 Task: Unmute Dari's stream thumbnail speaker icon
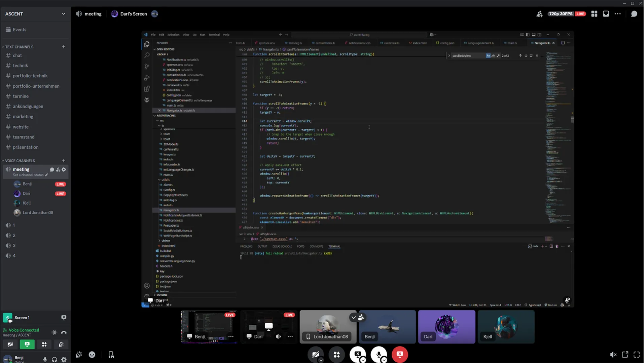278,336
